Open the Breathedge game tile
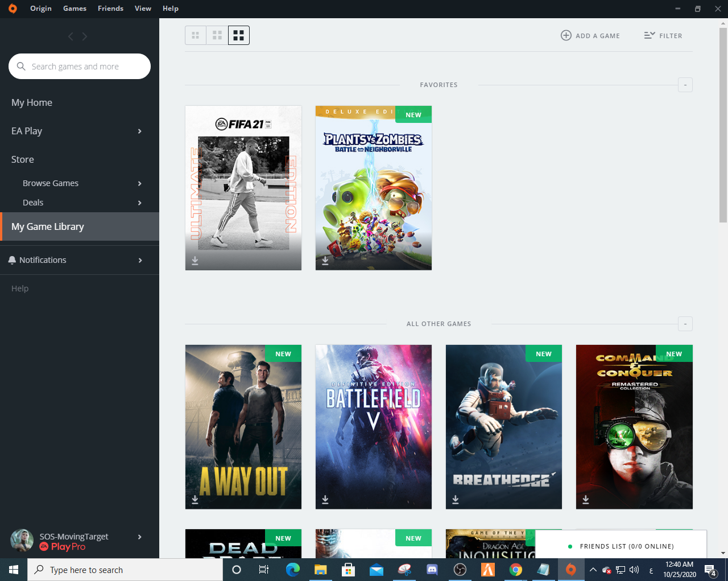 [504, 427]
